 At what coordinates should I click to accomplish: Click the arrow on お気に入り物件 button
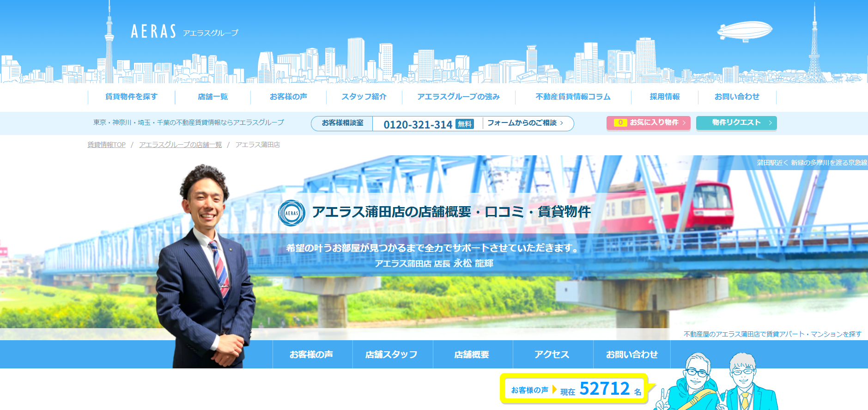684,123
